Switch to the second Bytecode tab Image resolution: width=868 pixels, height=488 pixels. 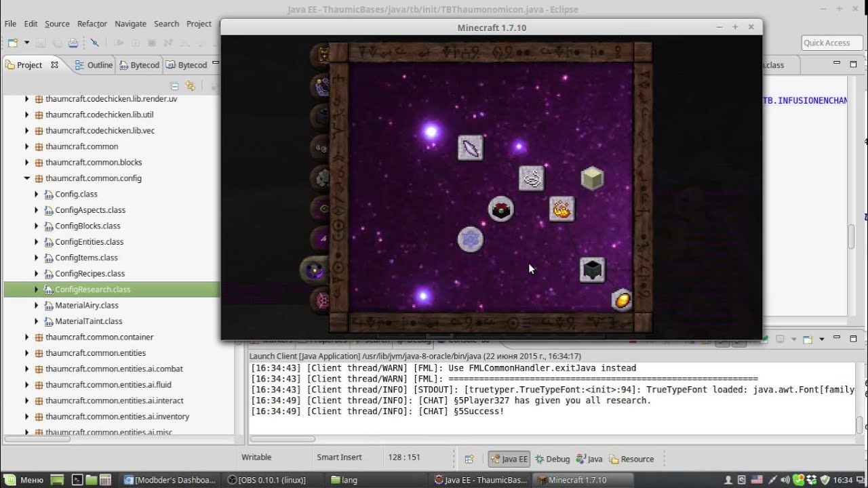click(x=186, y=65)
